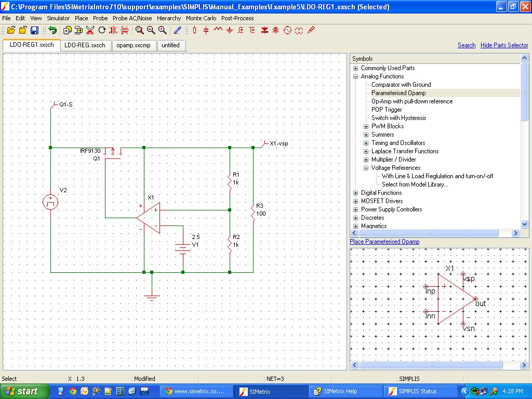532x399 pixels.
Task: Select the voltage probe tool icon
Action: tap(311, 31)
